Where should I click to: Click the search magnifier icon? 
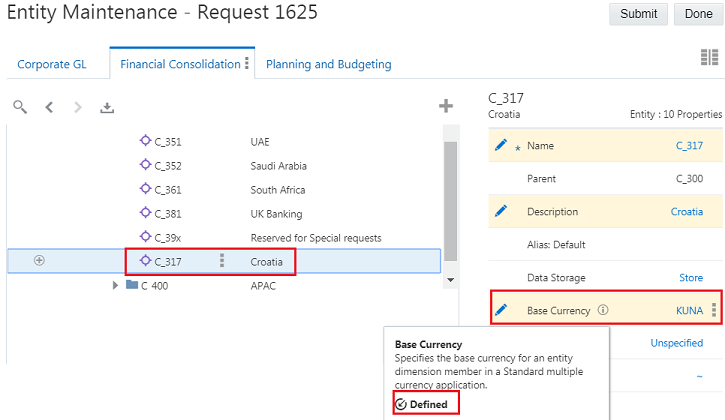[x=20, y=107]
